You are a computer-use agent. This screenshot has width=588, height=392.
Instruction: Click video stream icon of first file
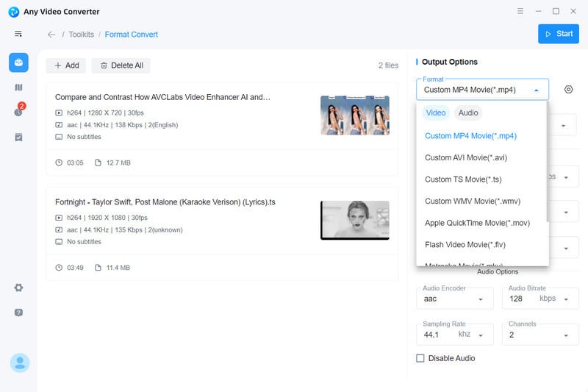[59, 113]
